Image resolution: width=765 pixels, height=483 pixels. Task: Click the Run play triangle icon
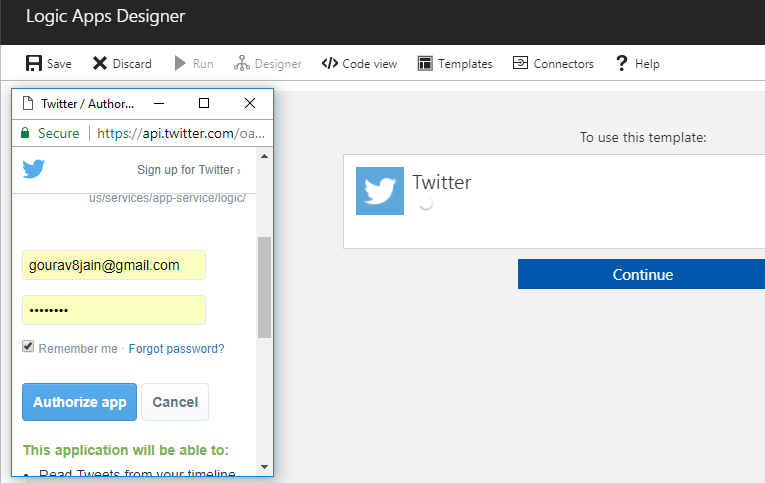coord(180,63)
